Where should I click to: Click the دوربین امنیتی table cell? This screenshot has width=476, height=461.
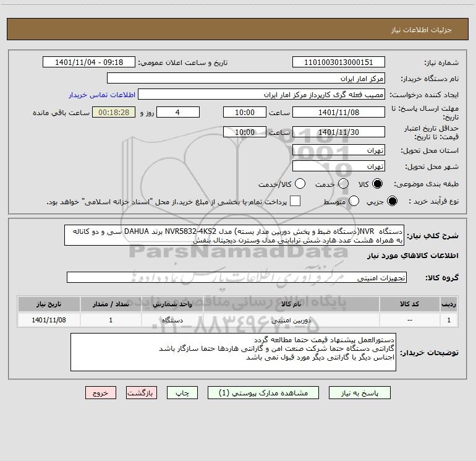(x=291, y=321)
